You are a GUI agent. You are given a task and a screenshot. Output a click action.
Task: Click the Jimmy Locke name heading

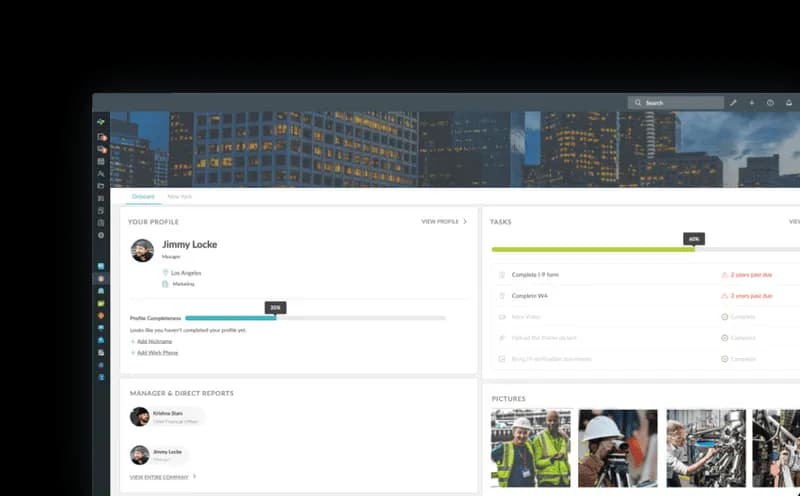189,244
